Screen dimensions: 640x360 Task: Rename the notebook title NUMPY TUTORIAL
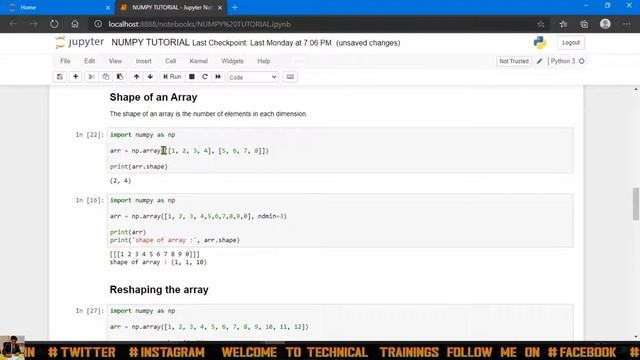(x=150, y=42)
